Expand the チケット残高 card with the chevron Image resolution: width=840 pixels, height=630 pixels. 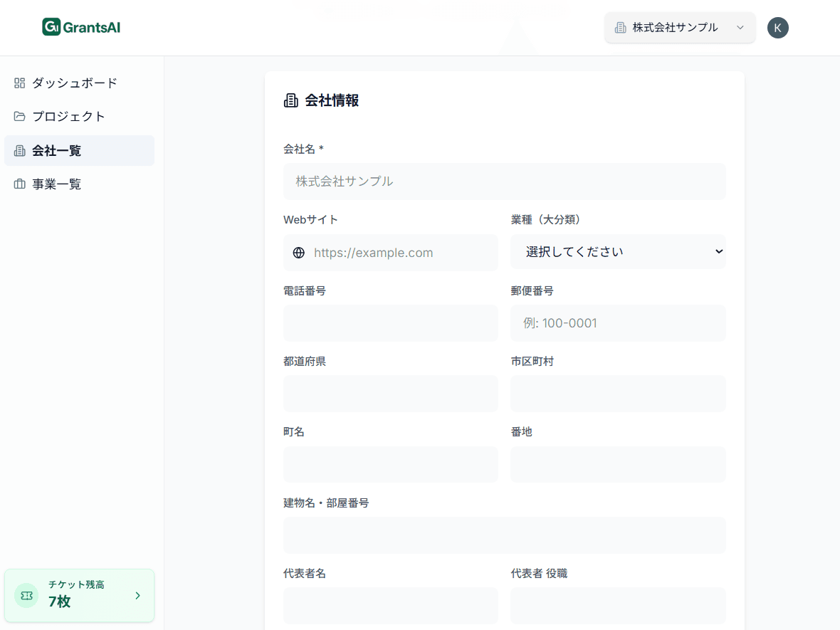click(x=137, y=596)
